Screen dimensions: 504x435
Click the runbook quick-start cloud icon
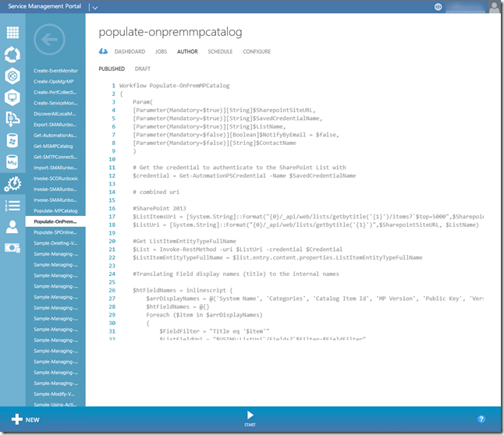pos(103,51)
